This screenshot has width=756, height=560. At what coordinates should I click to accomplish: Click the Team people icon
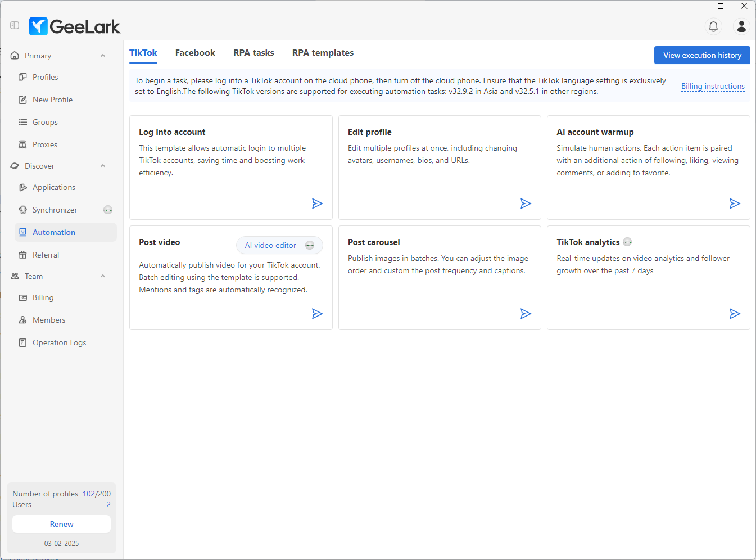(x=15, y=276)
